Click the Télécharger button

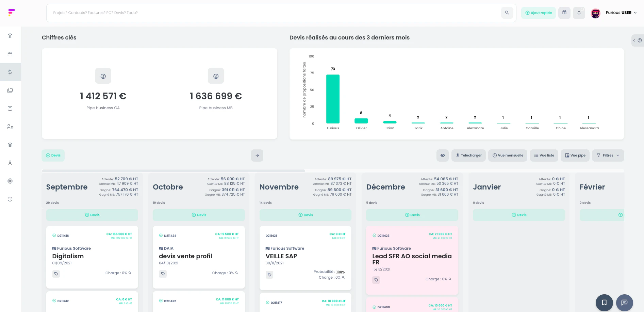pos(468,155)
